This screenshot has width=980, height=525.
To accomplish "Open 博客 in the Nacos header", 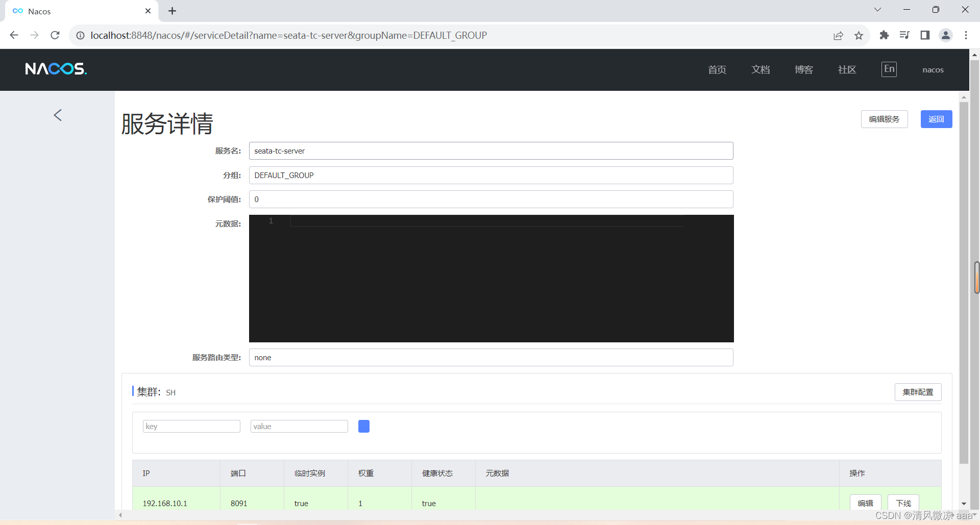I will click(804, 69).
